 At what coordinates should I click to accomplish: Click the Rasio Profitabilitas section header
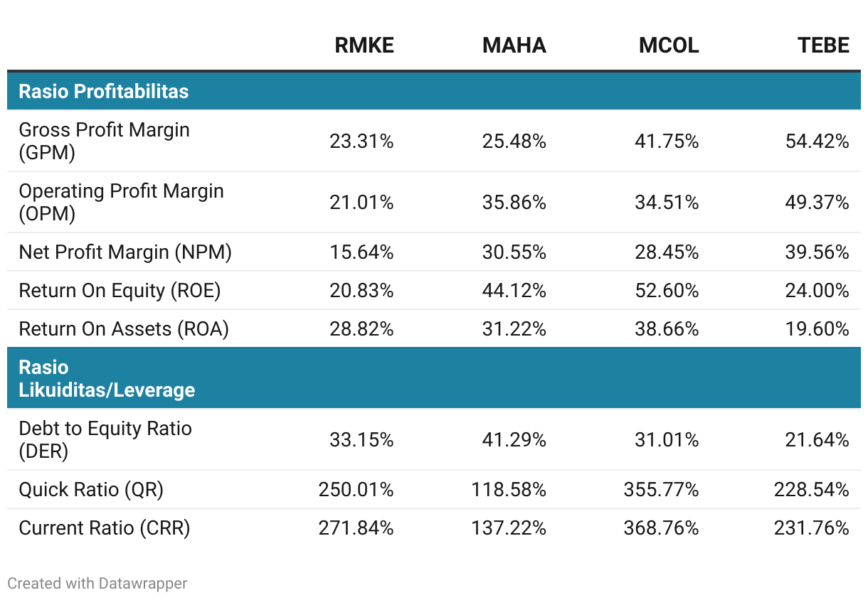pyautogui.click(x=104, y=91)
